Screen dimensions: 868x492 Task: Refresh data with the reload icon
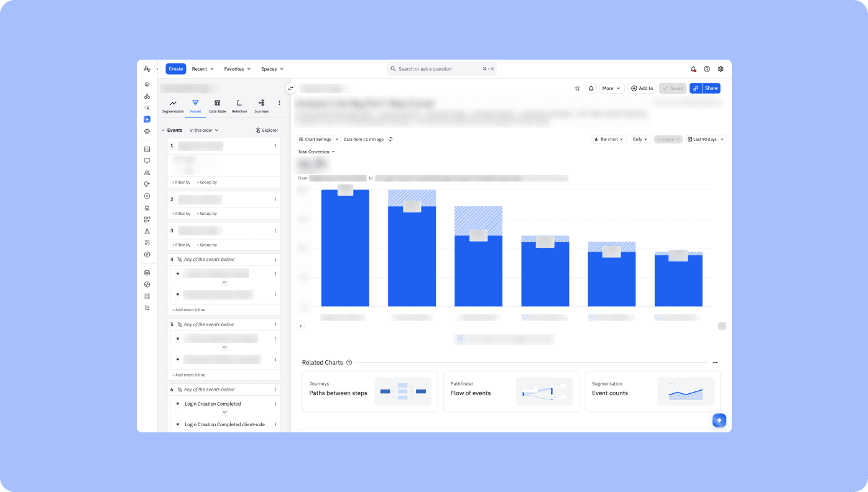point(389,139)
